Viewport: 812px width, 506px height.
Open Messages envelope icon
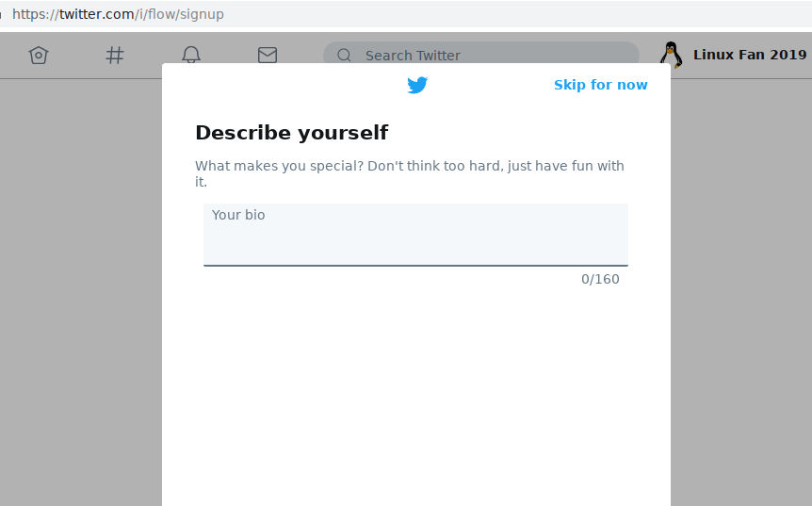coord(268,55)
